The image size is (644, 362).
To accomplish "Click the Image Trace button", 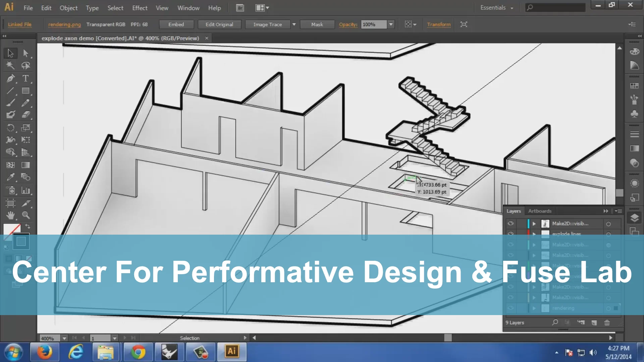I will 267,24.
